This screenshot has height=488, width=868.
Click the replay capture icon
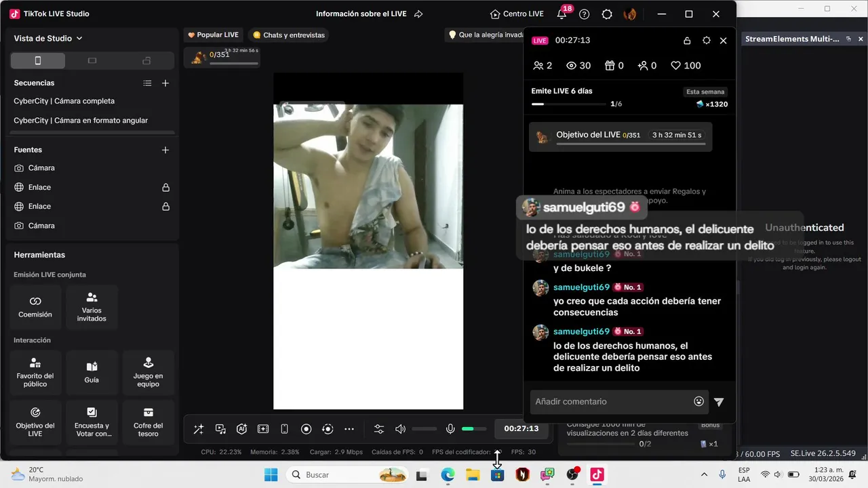click(x=328, y=429)
